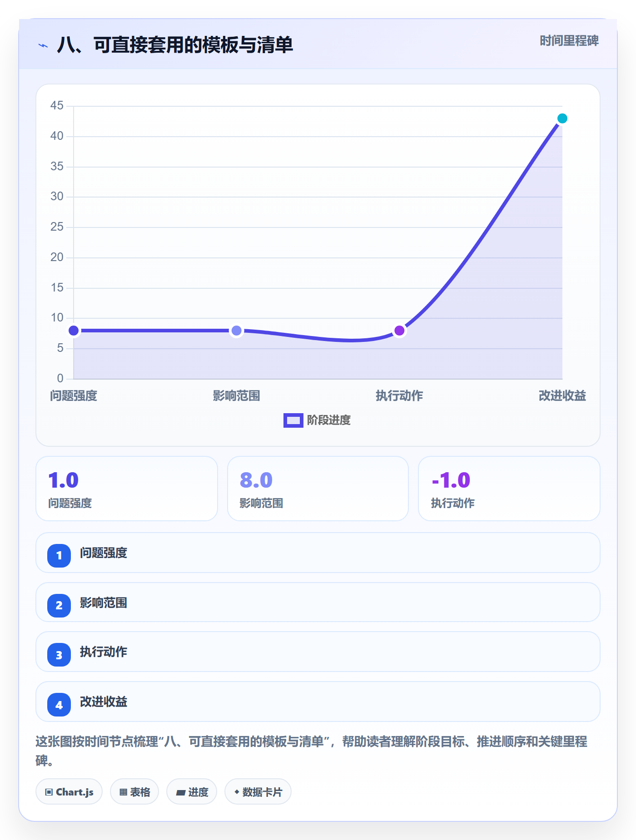636x840 pixels.
Task: Open the -1.0 执行动作 stat card
Action: point(509,489)
